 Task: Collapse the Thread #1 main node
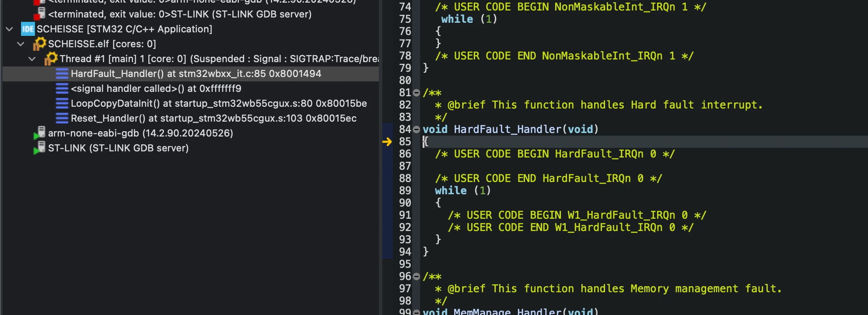point(32,59)
